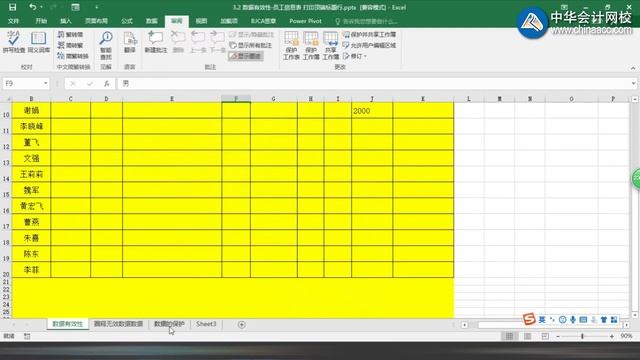This screenshot has width=640, height=360.
Task: Switch to Page Break Preview view
Action: [545, 336]
